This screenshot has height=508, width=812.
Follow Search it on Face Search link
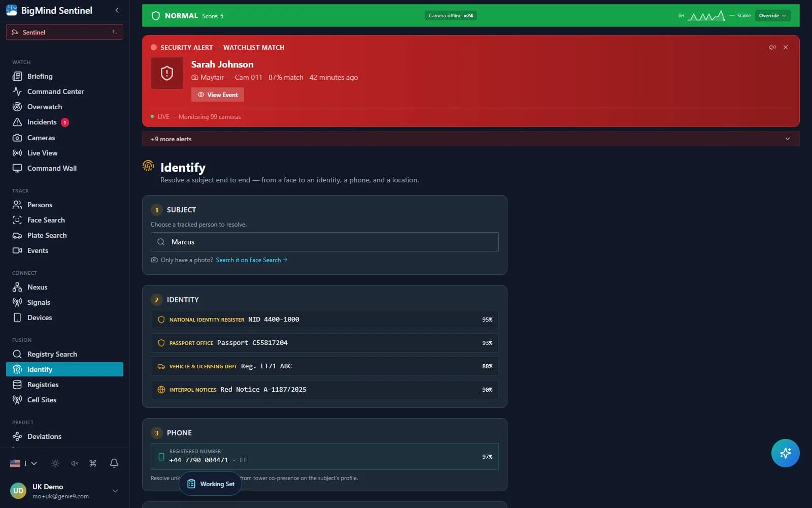click(x=252, y=260)
